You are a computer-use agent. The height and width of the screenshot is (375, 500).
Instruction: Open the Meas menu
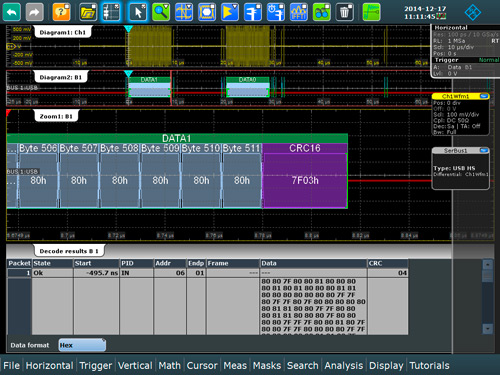pyautogui.click(x=235, y=365)
